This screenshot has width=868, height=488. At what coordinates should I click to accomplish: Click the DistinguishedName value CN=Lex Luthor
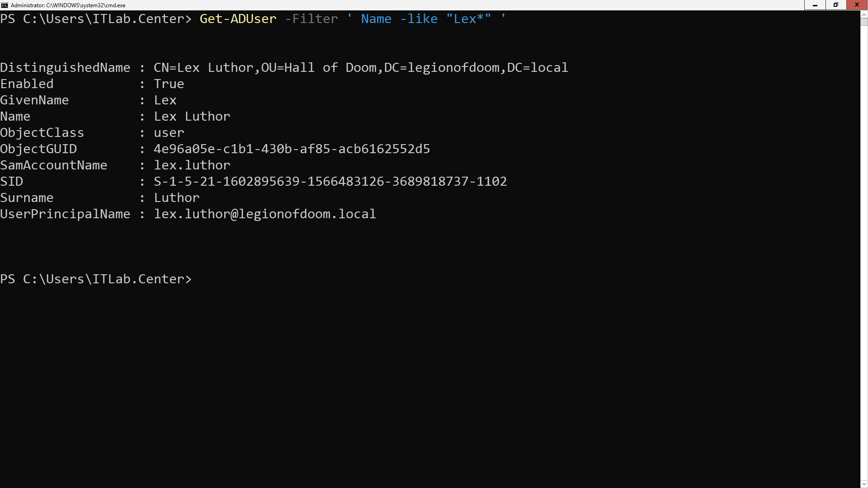point(360,68)
